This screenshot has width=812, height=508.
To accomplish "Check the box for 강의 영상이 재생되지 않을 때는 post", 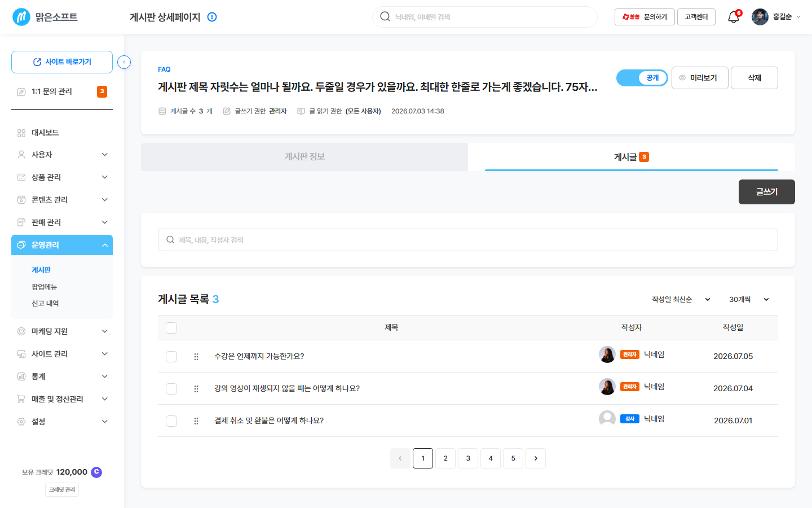I will point(171,389).
